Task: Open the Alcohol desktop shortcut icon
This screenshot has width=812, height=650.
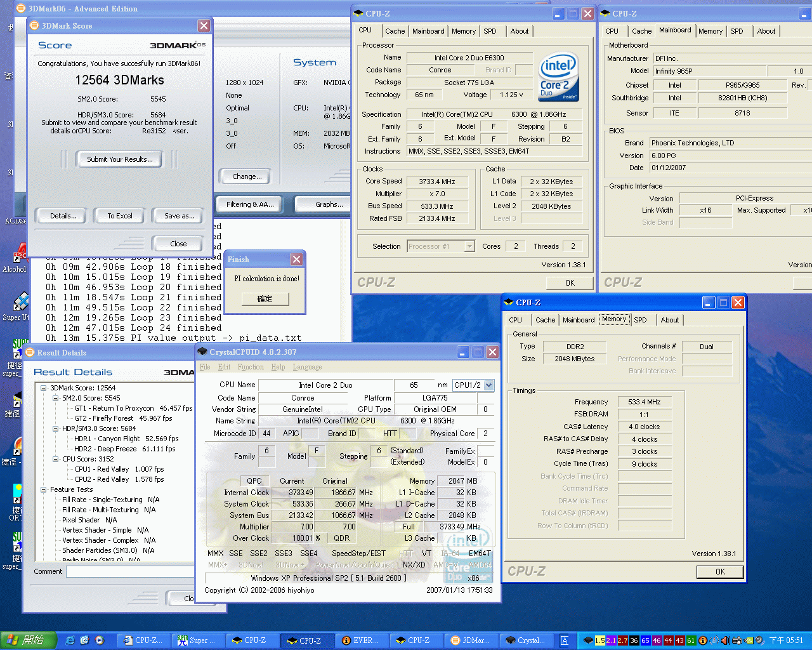Action: tap(20, 253)
